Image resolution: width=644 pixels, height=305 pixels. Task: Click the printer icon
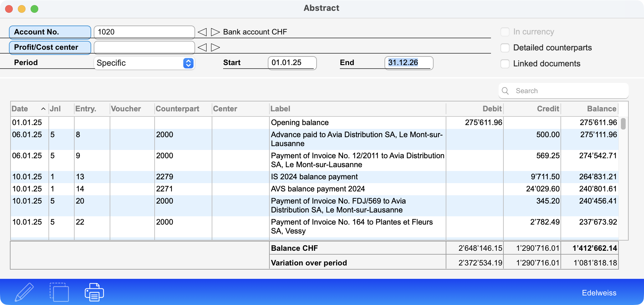[x=94, y=292]
